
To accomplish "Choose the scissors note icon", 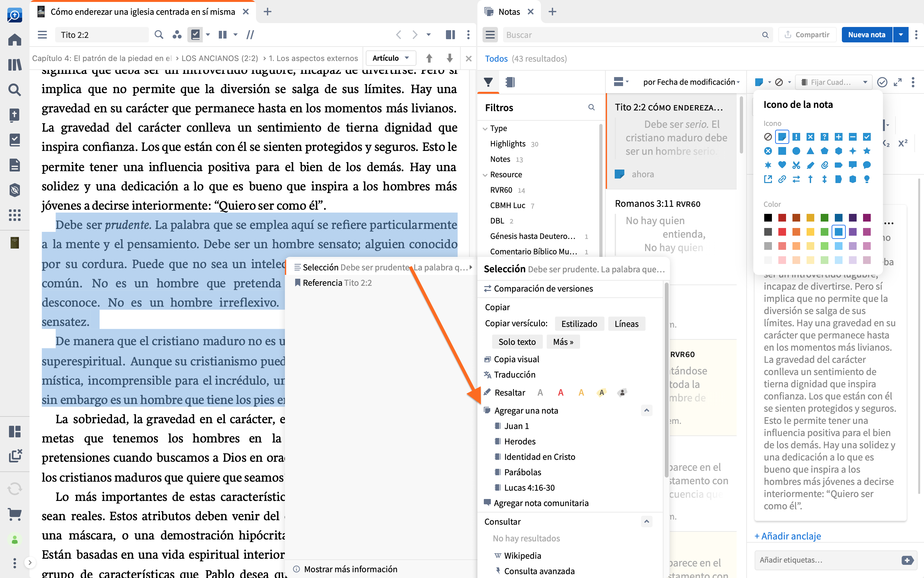I will coord(796,165).
